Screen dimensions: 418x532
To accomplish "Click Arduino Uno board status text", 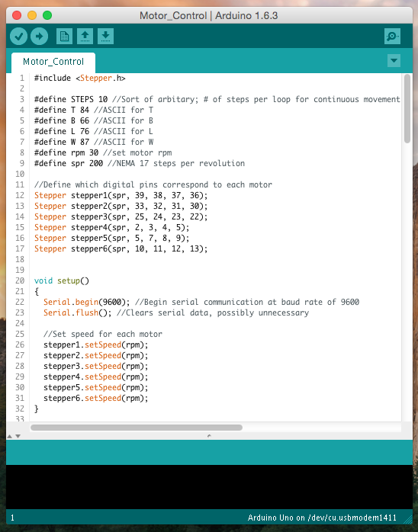I will tap(322, 518).
